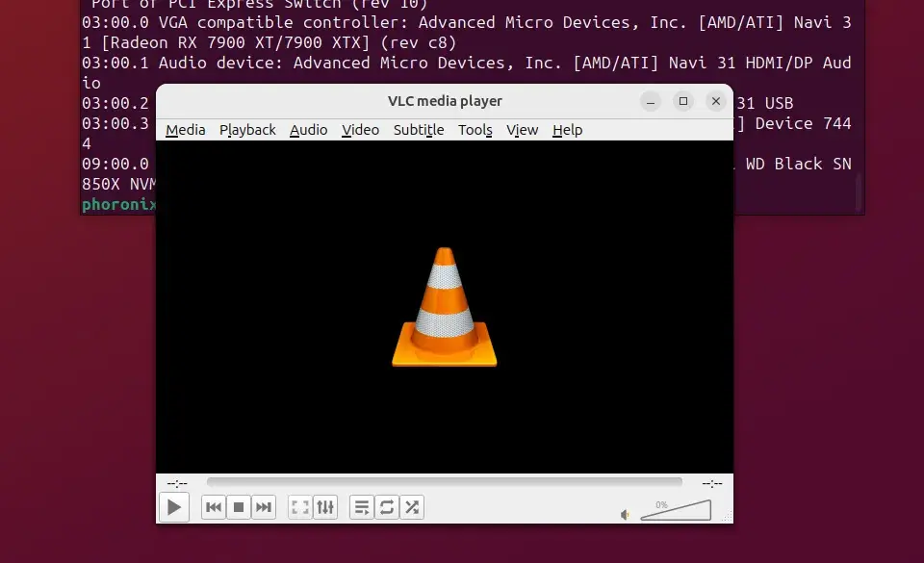
Task: Expand the Video menu
Action: [360, 130]
